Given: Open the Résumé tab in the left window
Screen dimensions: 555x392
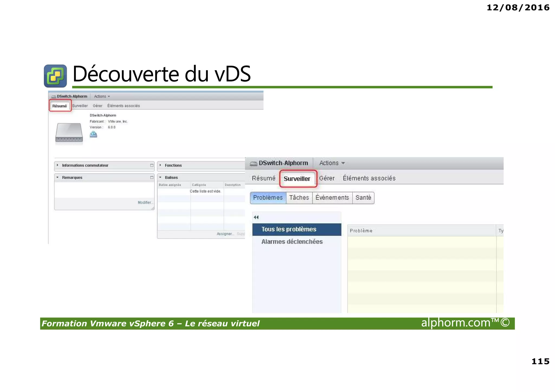Looking at the screenshot, I should click(x=60, y=106).
